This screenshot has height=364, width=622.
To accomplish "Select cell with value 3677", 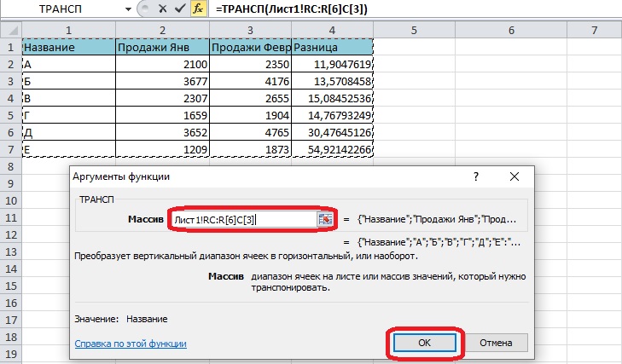I will (163, 81).
